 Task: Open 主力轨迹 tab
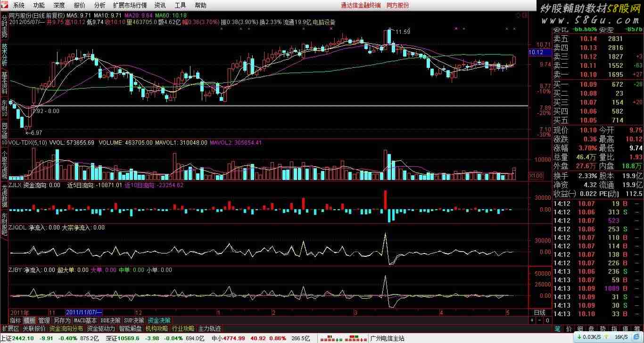point(209,328)
